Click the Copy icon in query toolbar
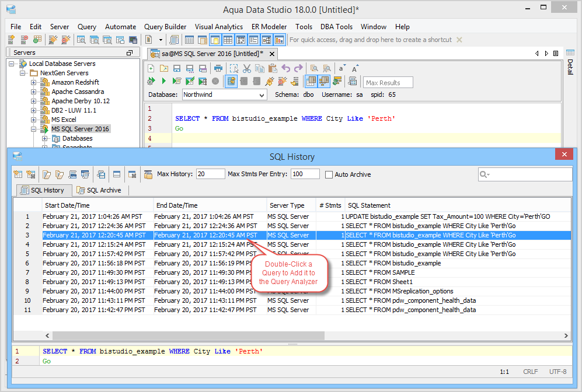This screenshot has height=392, width=582. [x=260, y=69]
